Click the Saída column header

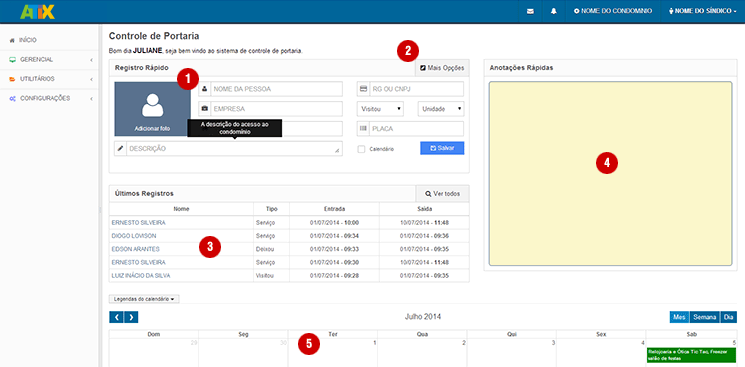(x=424, y=209)
